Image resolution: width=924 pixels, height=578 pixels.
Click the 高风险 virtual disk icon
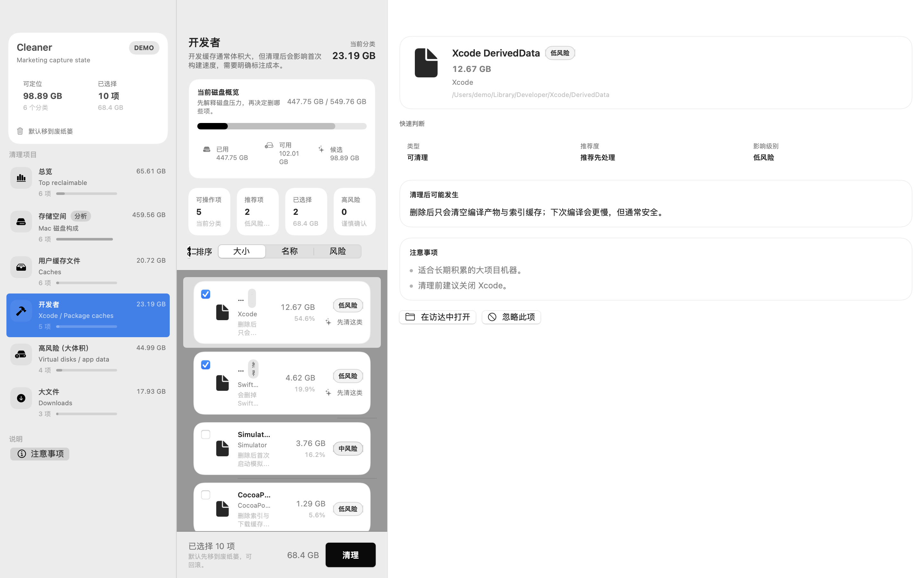(x=21, y=355)
